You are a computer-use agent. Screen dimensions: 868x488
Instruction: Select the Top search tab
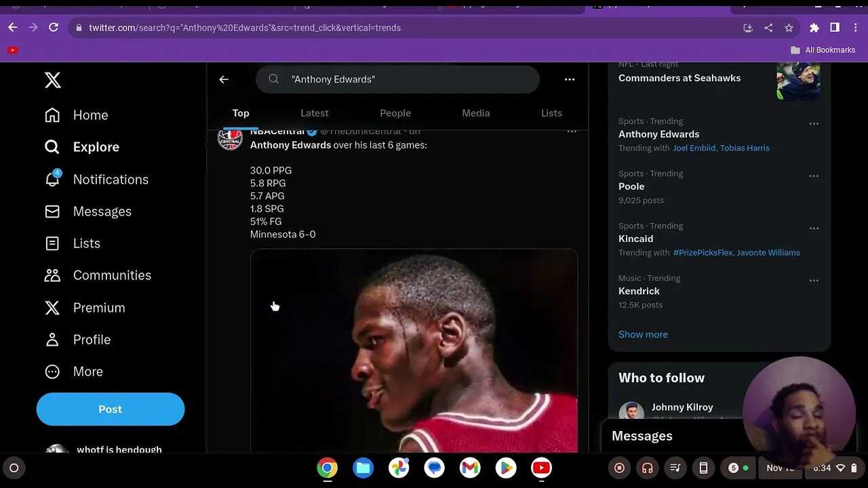(x=241, y=113)
